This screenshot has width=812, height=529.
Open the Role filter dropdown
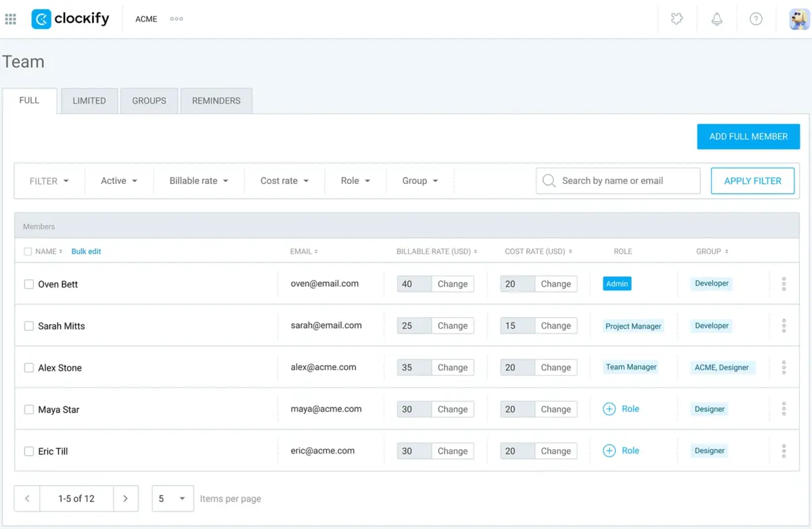[356, 181]
